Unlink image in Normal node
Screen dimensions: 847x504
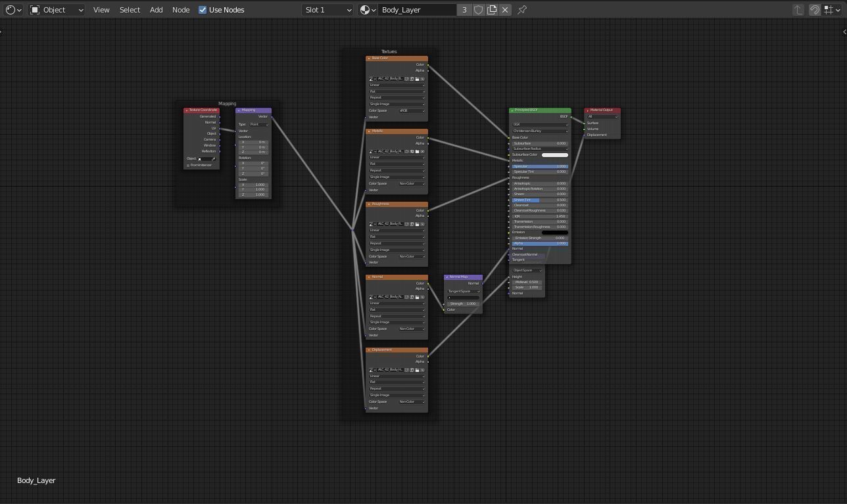tap(422, 297)
